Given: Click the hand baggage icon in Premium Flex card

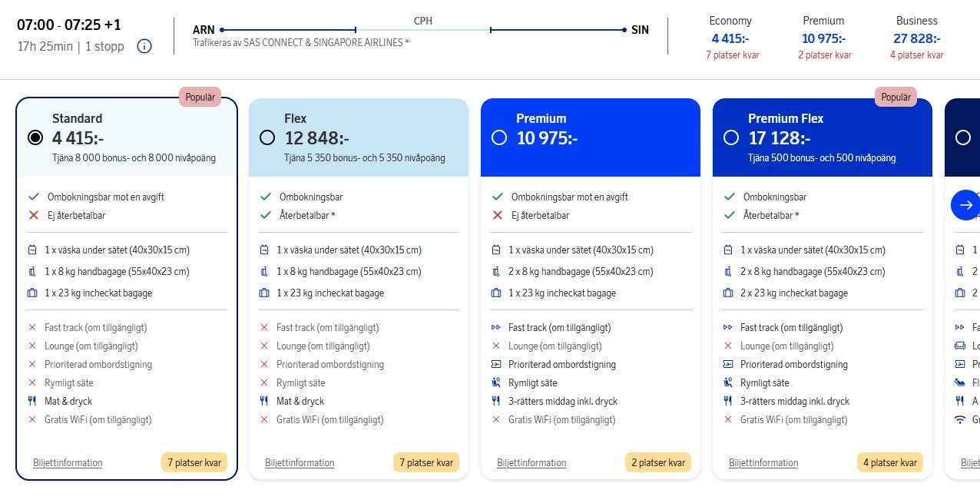Looking at the screenshot, I should pos(728,271).
